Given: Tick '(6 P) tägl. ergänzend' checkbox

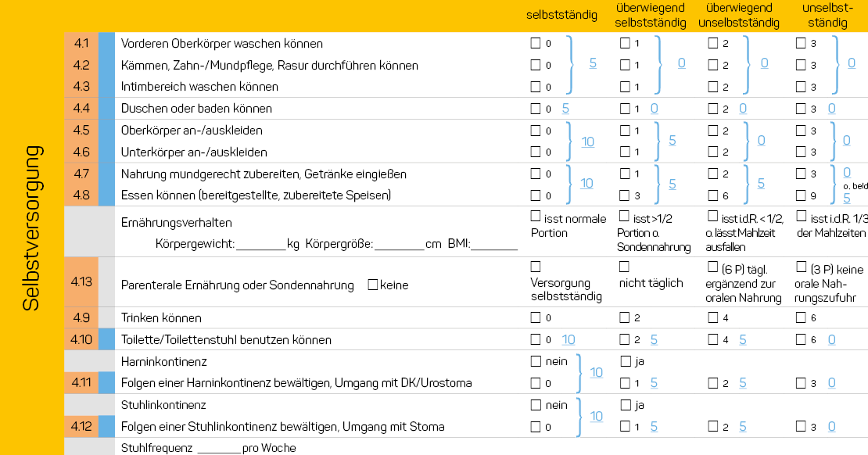Looking at the screenshot, I should (x=713, y=267).
